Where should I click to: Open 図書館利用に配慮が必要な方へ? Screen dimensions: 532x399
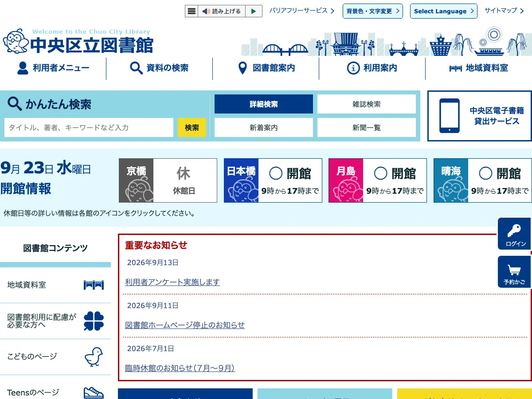point(55,321)
